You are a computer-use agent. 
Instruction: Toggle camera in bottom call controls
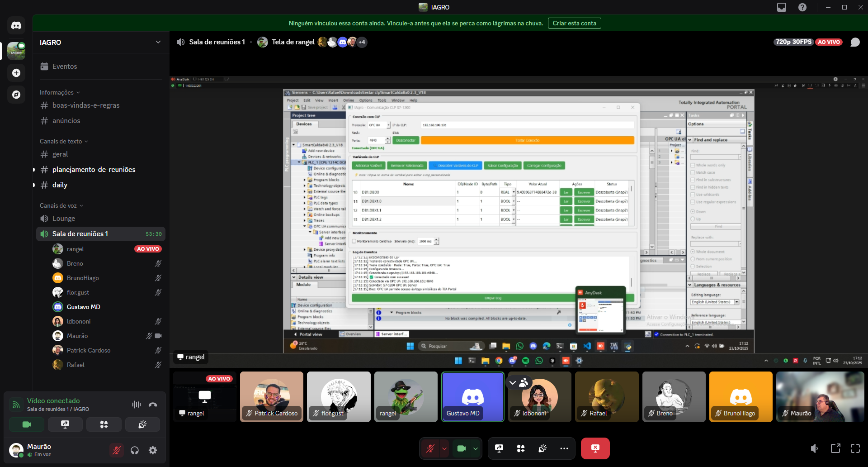[462, 448]
